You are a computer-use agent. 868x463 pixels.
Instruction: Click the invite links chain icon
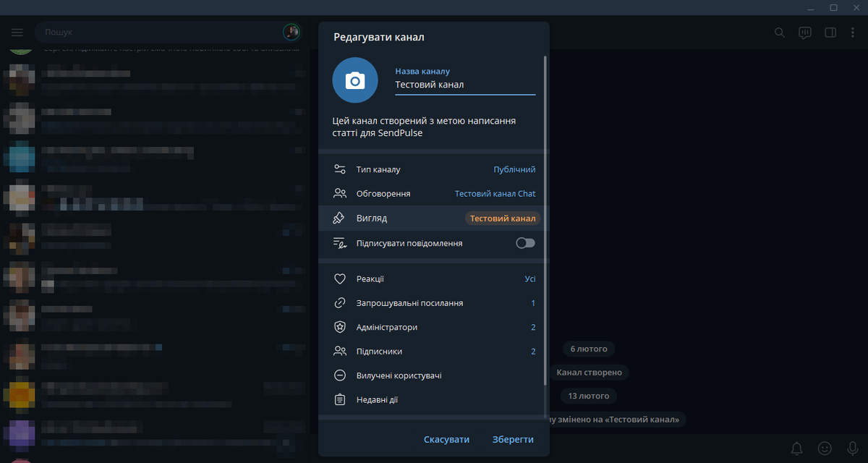[340, 303]
